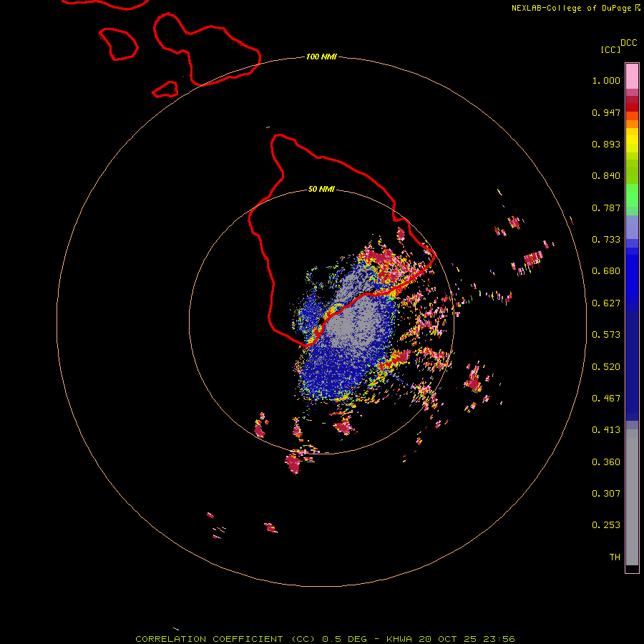
Task: Pick the light pink top color bar segment
Action: (632, 76)
